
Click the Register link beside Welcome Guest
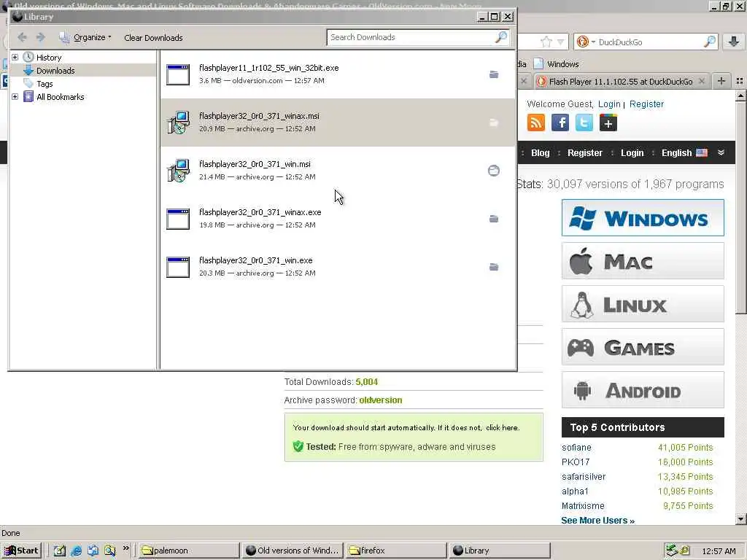pos(646,104)
